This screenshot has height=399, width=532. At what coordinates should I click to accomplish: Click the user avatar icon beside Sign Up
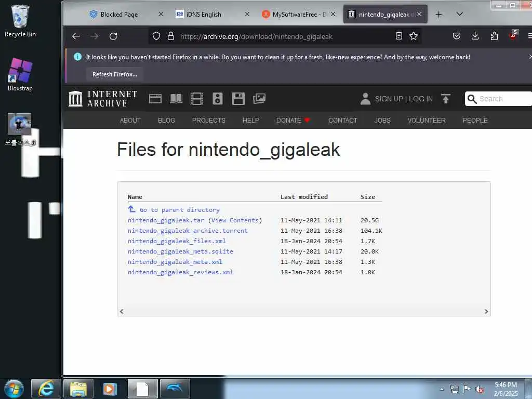pos(365,99)
